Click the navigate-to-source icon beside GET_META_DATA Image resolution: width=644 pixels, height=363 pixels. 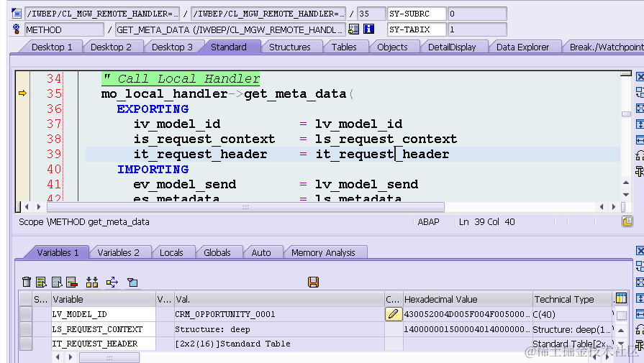[x=353, y=29]
